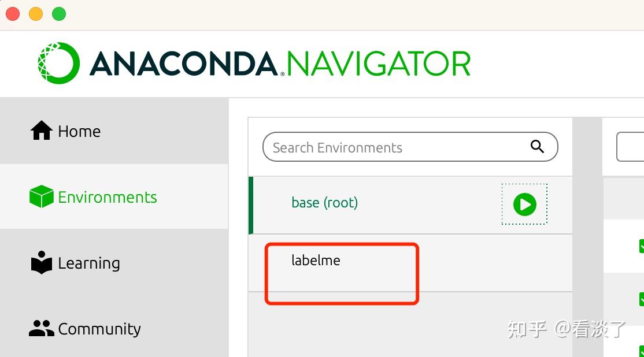Screen dimensions: 644x357
Task: Select the base (root) environment
Action: pos(324,203)
